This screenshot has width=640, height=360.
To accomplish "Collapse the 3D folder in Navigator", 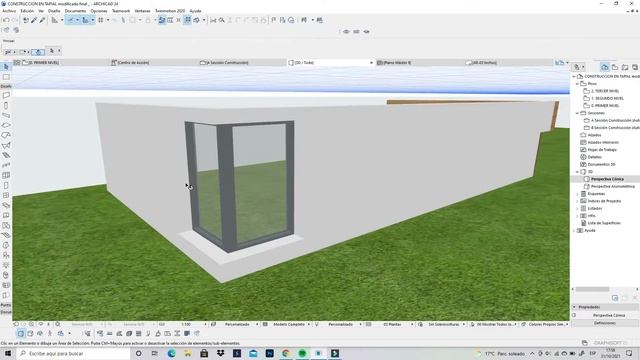I will pos(577,172).
